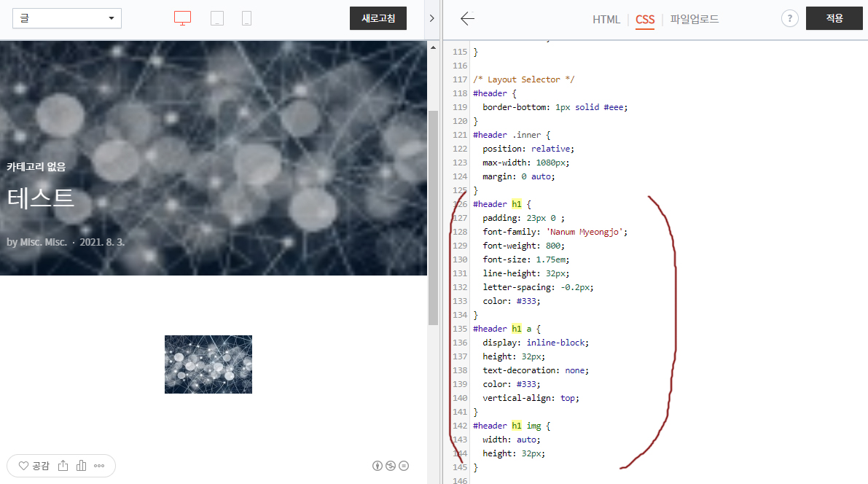Open the HTML tab
Viewport: 868px width, 484px height.
[x=606, y=20]
